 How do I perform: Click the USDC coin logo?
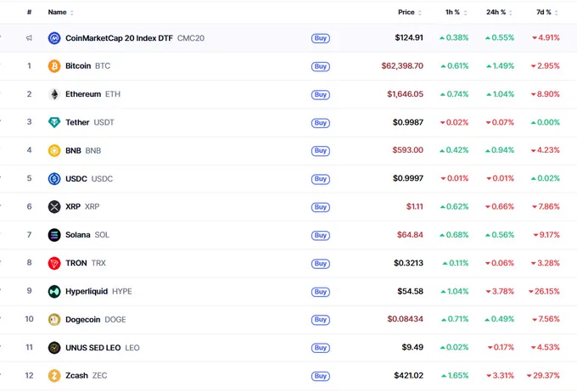(x=54, y=179)
